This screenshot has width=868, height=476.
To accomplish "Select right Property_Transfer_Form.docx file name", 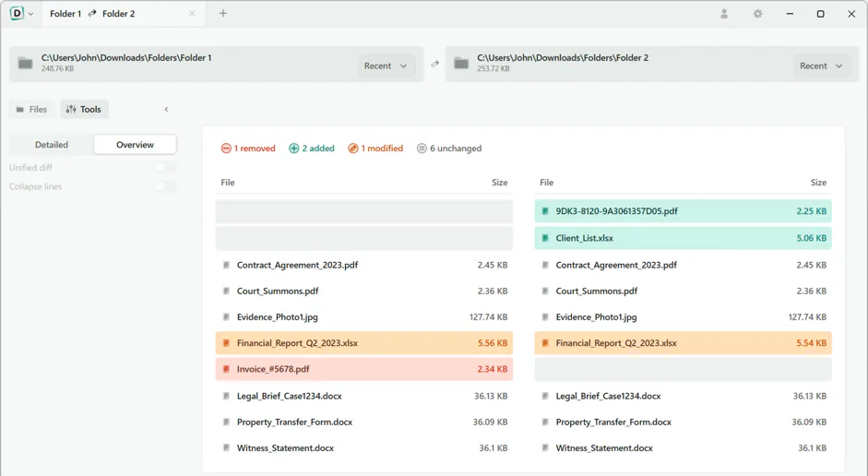I will (613, 422).
